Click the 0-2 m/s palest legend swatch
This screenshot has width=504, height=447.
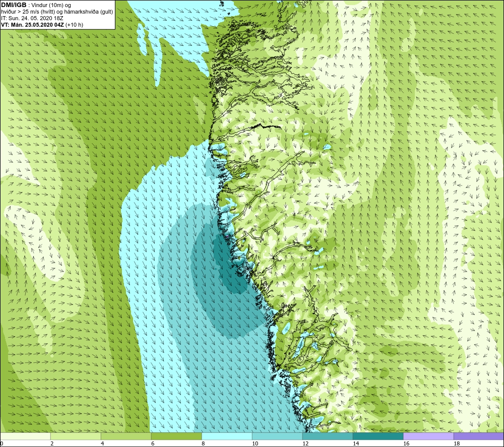[x=25, y=436]
